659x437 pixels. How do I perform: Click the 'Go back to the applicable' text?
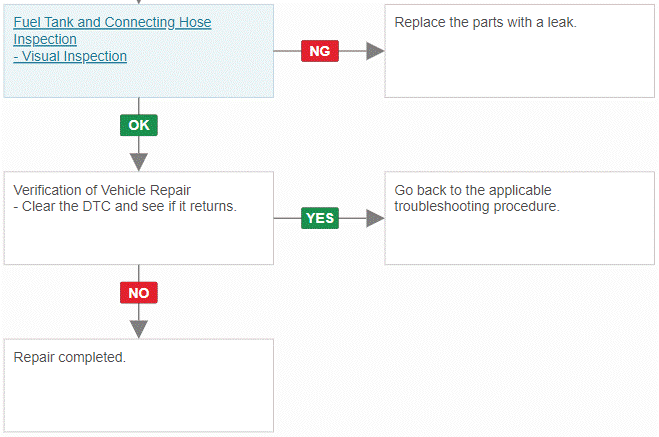473,190
